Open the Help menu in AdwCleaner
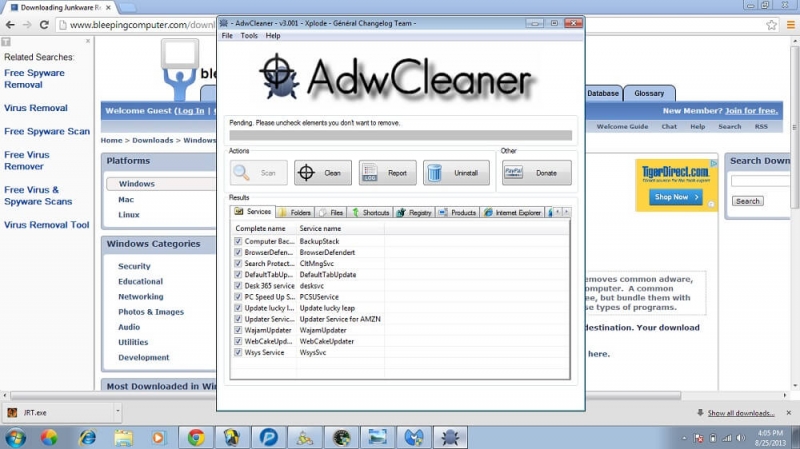 (273, 36)
